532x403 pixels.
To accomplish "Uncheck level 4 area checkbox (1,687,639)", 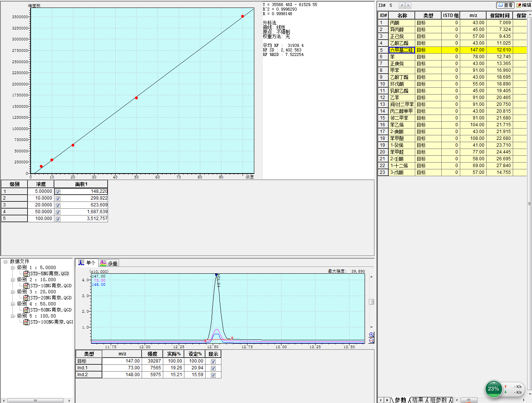I will (x=58, y=212).
